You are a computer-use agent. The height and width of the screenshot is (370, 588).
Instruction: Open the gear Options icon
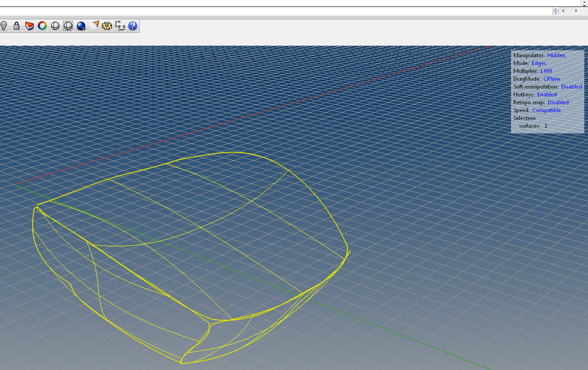pos(107,26)
